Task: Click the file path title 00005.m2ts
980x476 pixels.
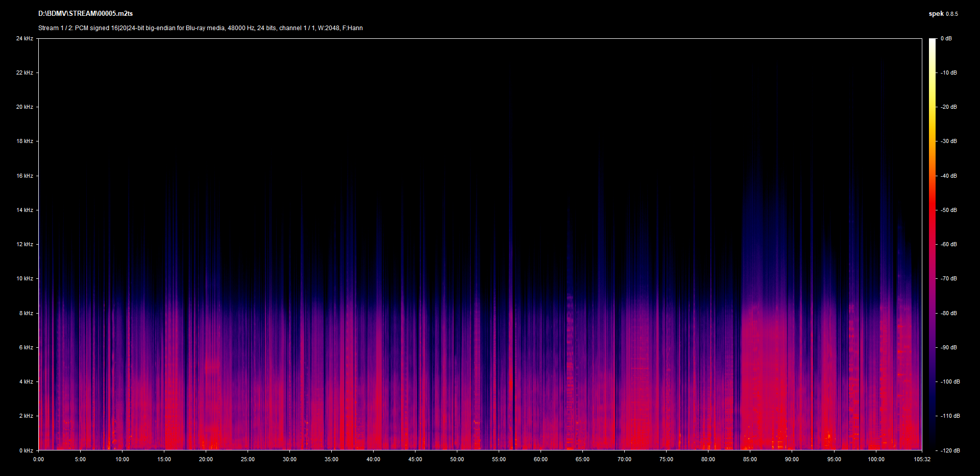Action: click(x=85, y=14)
